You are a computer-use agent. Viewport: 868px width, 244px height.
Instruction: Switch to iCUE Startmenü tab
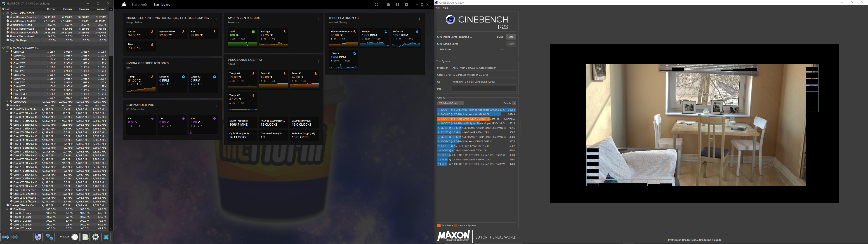point(139,5)
